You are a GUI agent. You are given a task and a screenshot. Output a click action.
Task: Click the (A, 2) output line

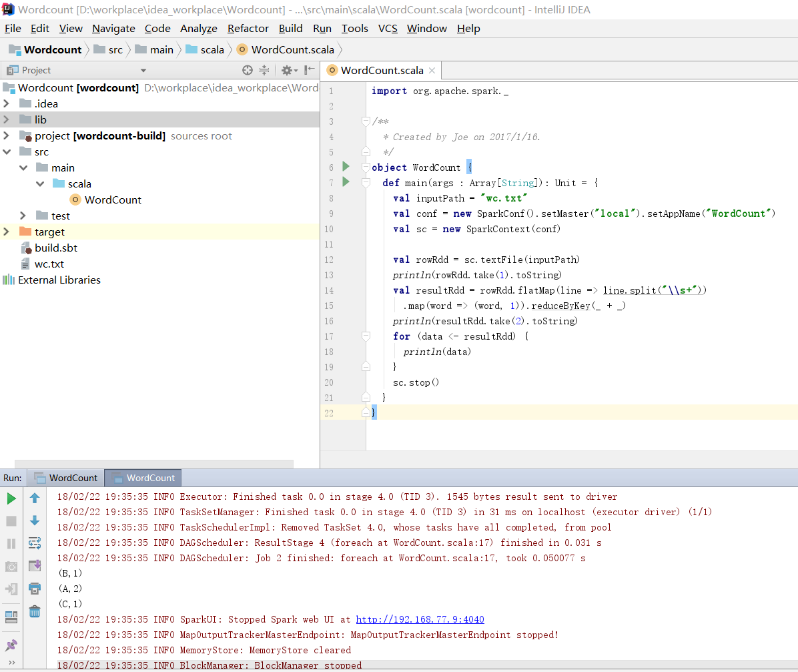coord(70,588)
